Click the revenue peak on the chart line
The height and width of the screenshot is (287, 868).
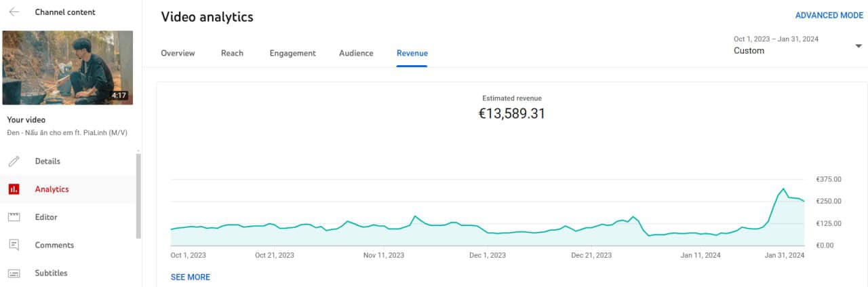click(783, 189)
